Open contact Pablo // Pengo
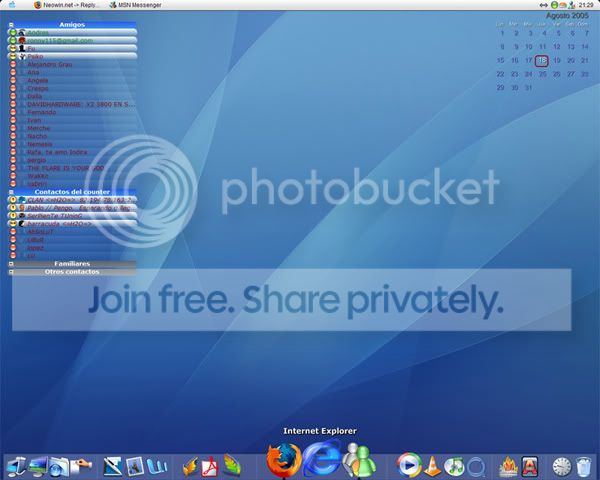The width and height of the screenshot is (600, 480). tap(72, 208)
